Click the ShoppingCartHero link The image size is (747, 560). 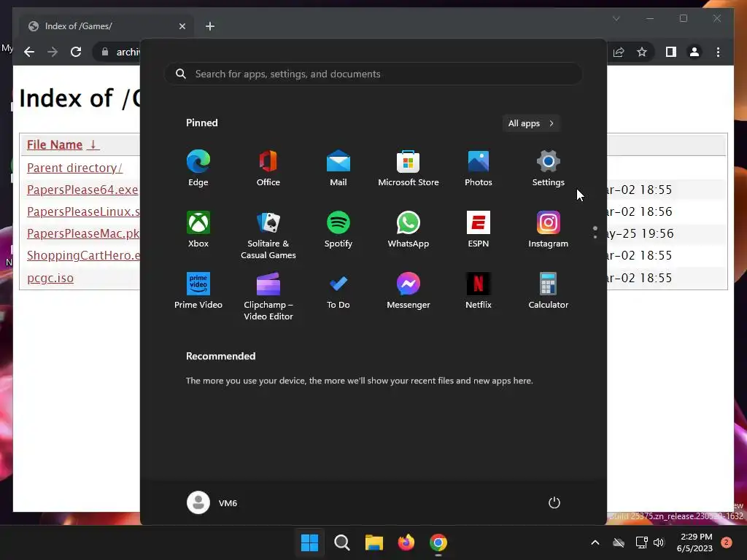pyautogui.click(x=83, y=255)
